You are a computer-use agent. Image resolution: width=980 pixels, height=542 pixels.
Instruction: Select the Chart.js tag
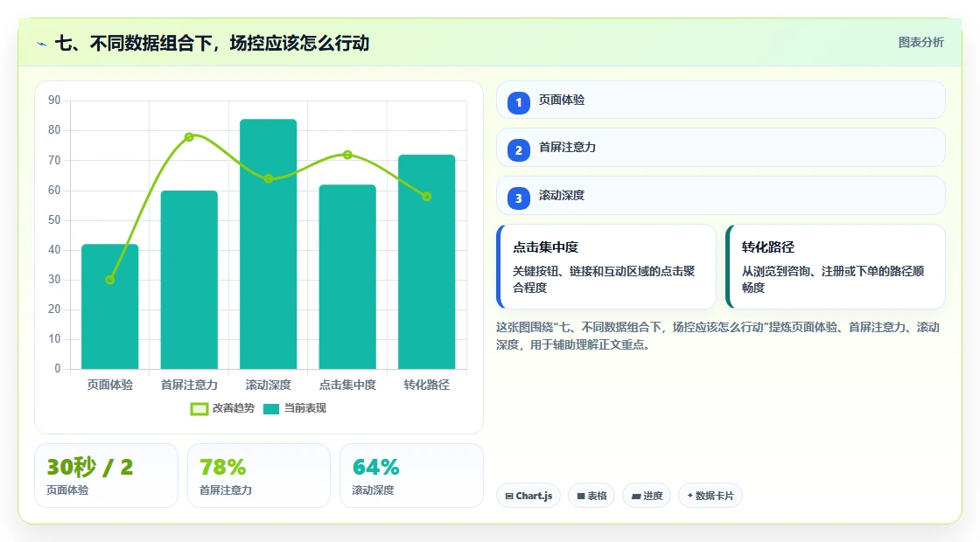click(x=528, y=496)
